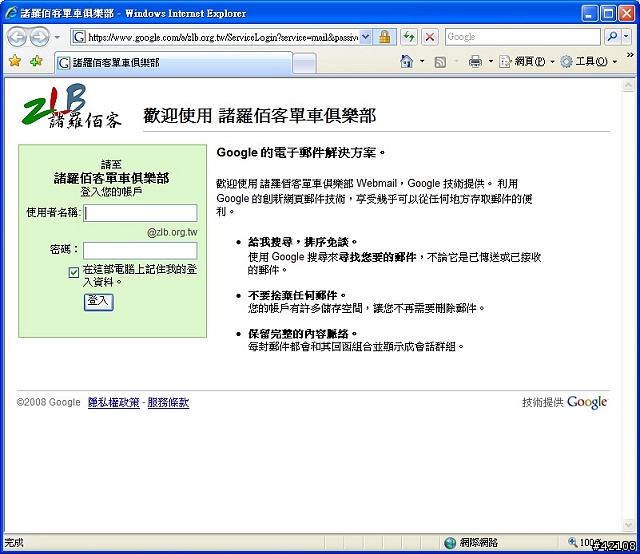Screen dimensions: 640x554
Task: Toggle remember my login on this computer checkbox
Action: pyautogui.click(x=74, y=272)
